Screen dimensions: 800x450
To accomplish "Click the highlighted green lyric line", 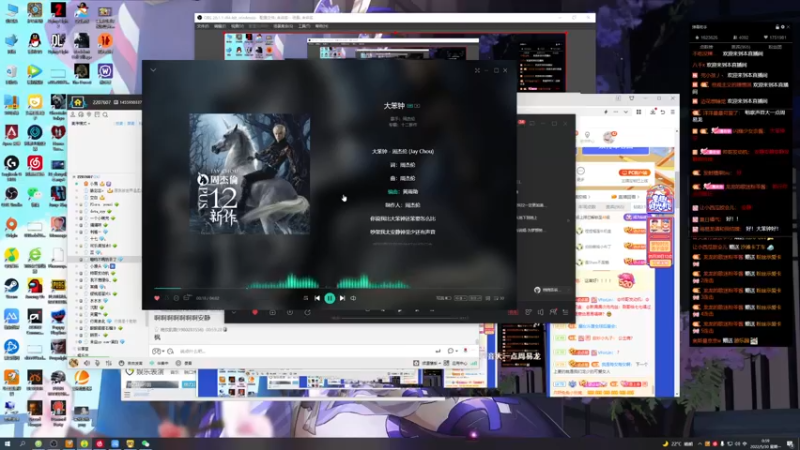I will pos(403,192).
